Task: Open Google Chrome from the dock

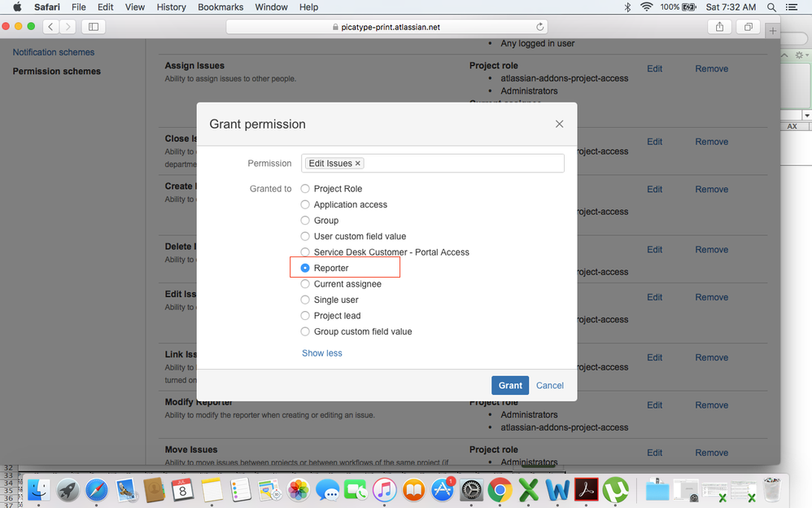Action: (500, 490)
